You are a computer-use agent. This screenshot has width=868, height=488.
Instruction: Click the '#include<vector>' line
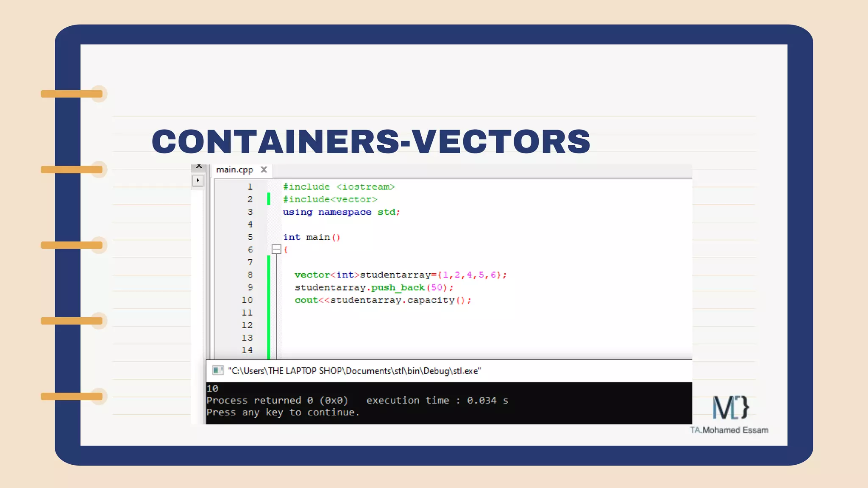point(330,199)
